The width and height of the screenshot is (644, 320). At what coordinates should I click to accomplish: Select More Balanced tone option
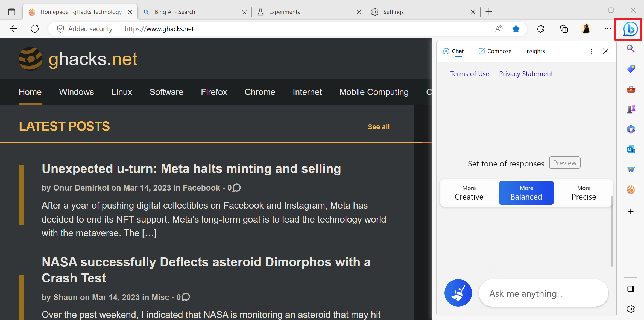click(x=526, y=192)
